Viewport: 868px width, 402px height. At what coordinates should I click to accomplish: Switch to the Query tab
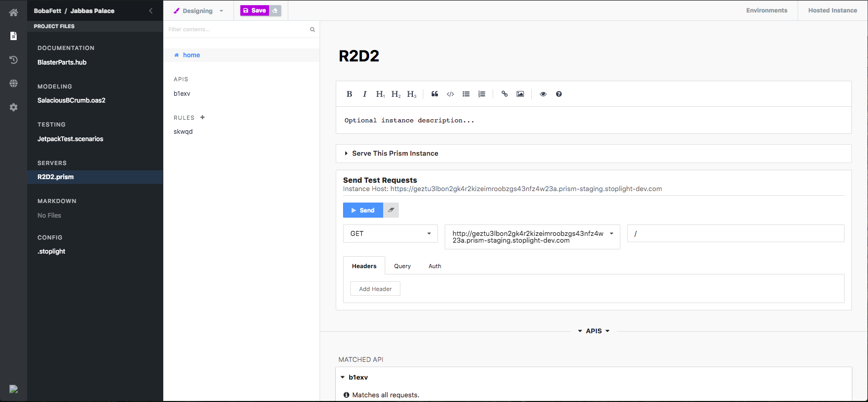click(402, 266)
